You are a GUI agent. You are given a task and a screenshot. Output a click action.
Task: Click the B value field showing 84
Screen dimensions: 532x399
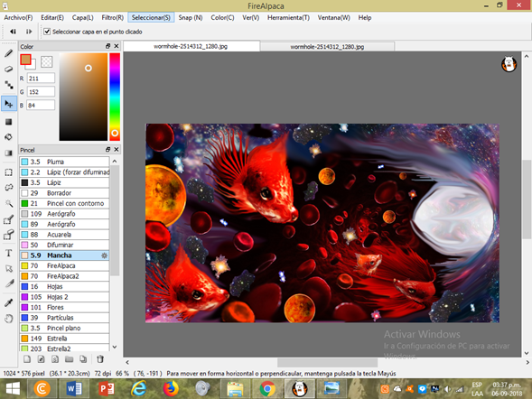(41, 105)
